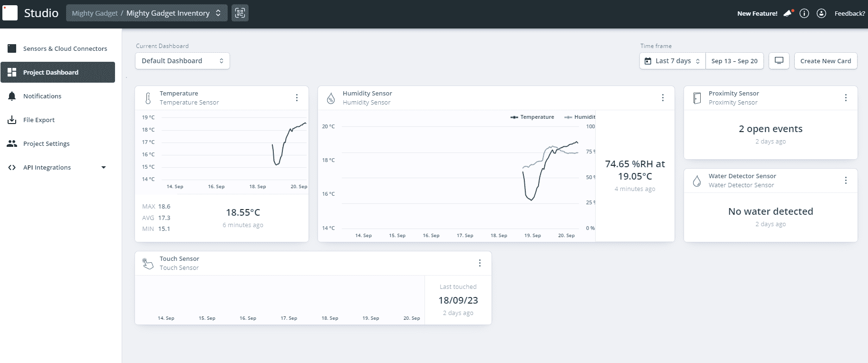The width and height of the screenshot is (868, 363).
Task: Open Water Detector Sensor card menu
Action: pyautogui.click(x=846, y=180)
